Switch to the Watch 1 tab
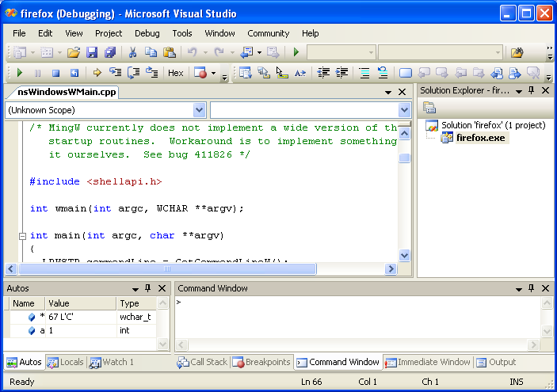 [112, 362]
